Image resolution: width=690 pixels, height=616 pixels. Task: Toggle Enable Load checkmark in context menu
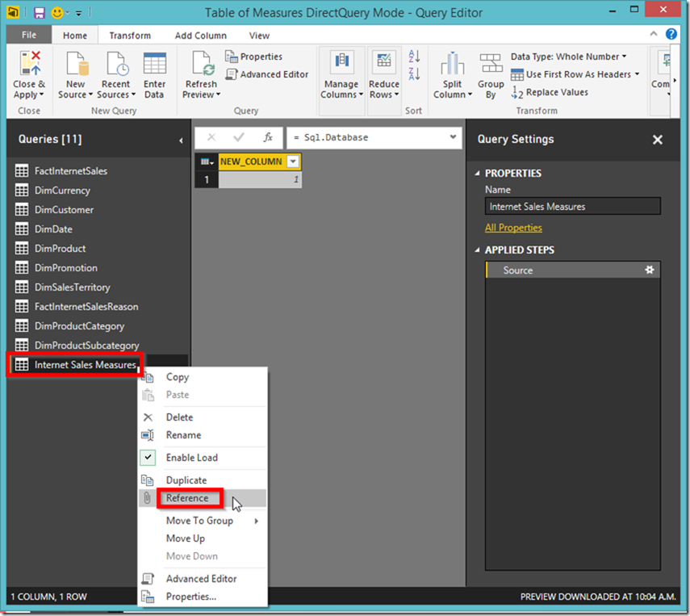[x=148, y=458]
